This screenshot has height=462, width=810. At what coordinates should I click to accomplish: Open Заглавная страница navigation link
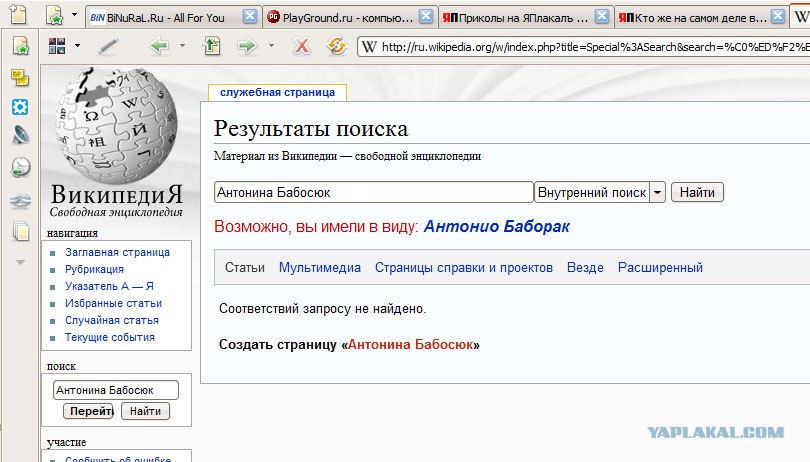point(117,252)
